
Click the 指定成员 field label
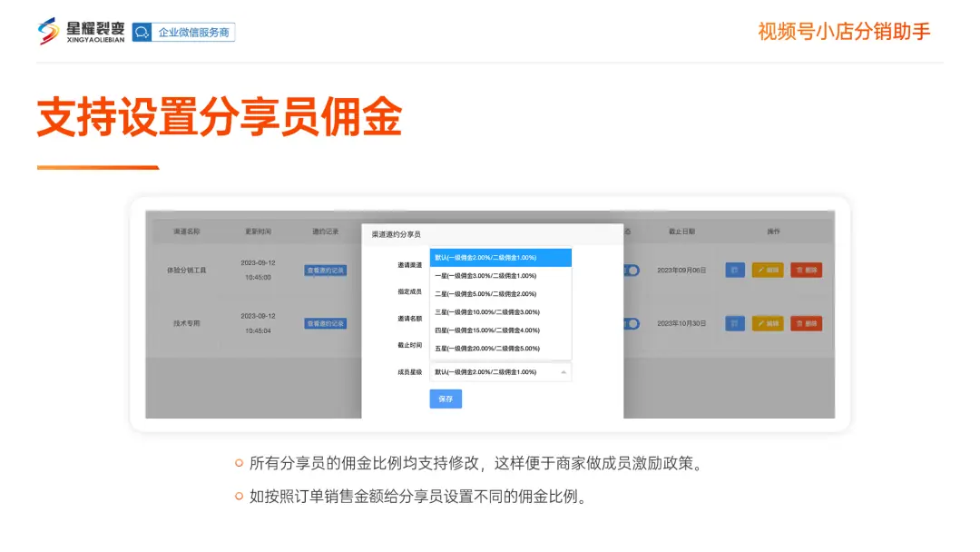click(x=409, y=291)
